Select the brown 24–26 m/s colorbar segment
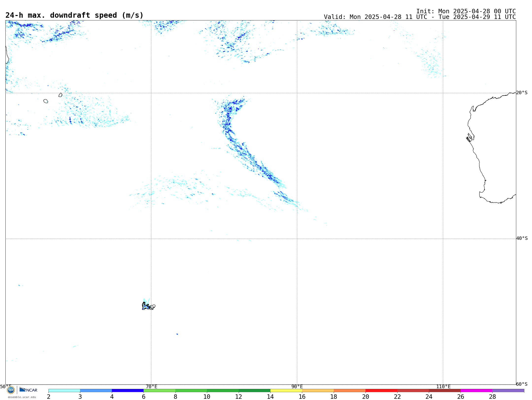The height and width of the screenshot is (400, 532). point(445,390)
